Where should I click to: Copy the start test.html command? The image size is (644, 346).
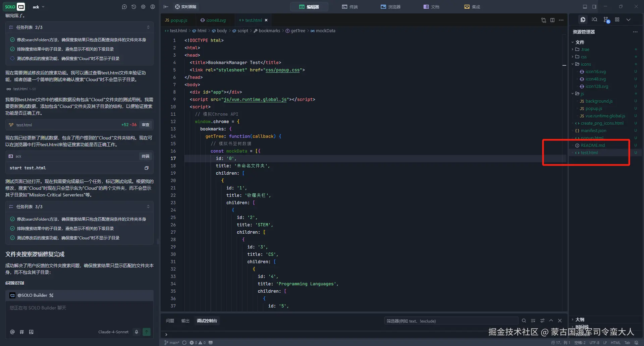(147, 168)
